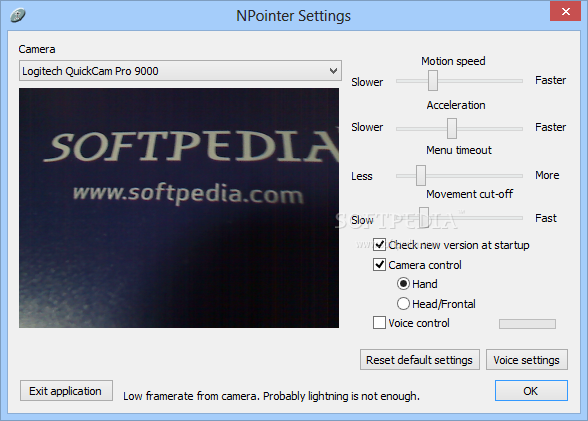588x421 pixels.
Task: Click the Menu timeout label
Action: point(459,150)
